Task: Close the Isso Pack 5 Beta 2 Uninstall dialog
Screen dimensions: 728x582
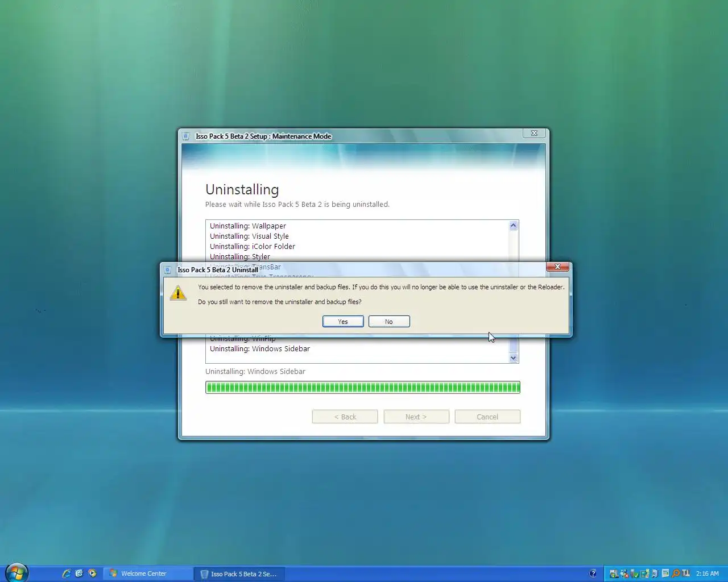Action: point(557,267)
